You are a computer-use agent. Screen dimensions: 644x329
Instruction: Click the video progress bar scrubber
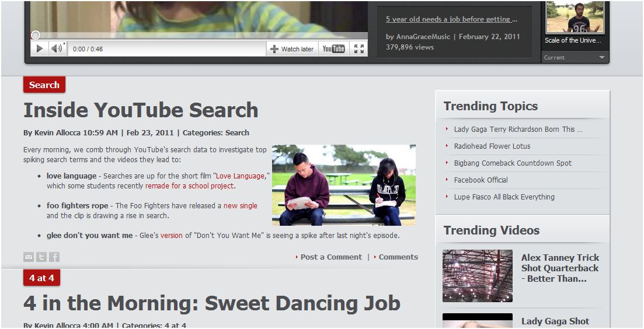(x=36, y=36)
